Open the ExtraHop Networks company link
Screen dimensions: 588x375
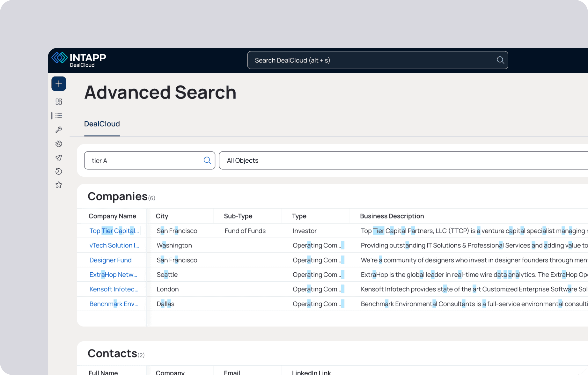click(x=113, y=275)
